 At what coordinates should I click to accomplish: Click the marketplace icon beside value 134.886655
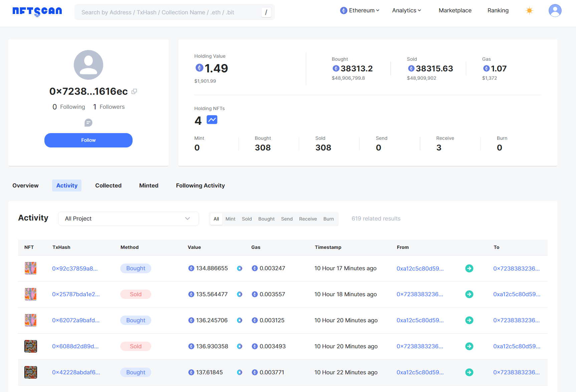[239, 268]
